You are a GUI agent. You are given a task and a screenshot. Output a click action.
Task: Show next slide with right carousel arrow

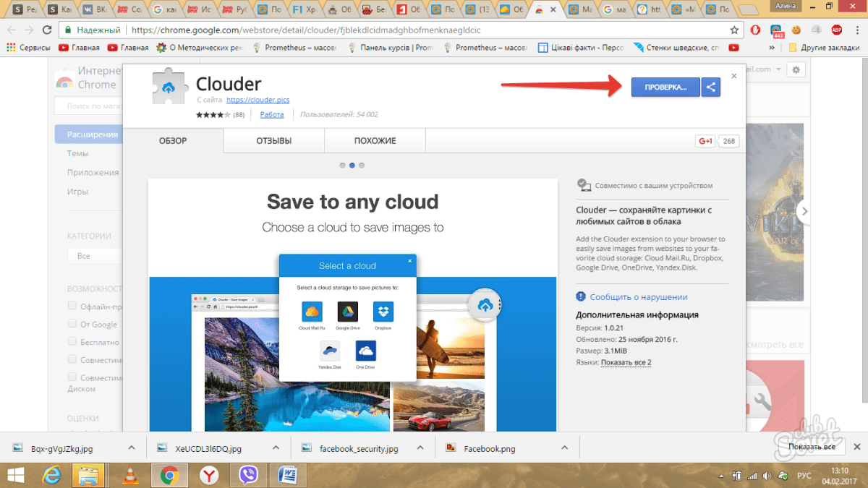[x=804, y=211]
